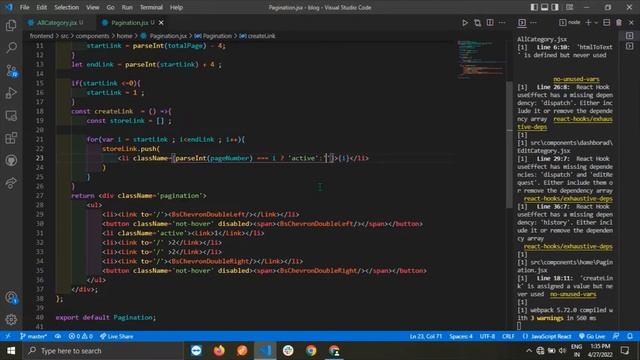Open the 'createLink' breadcrumb symbol
Viewport: 640px width, 360px height.
258,36
